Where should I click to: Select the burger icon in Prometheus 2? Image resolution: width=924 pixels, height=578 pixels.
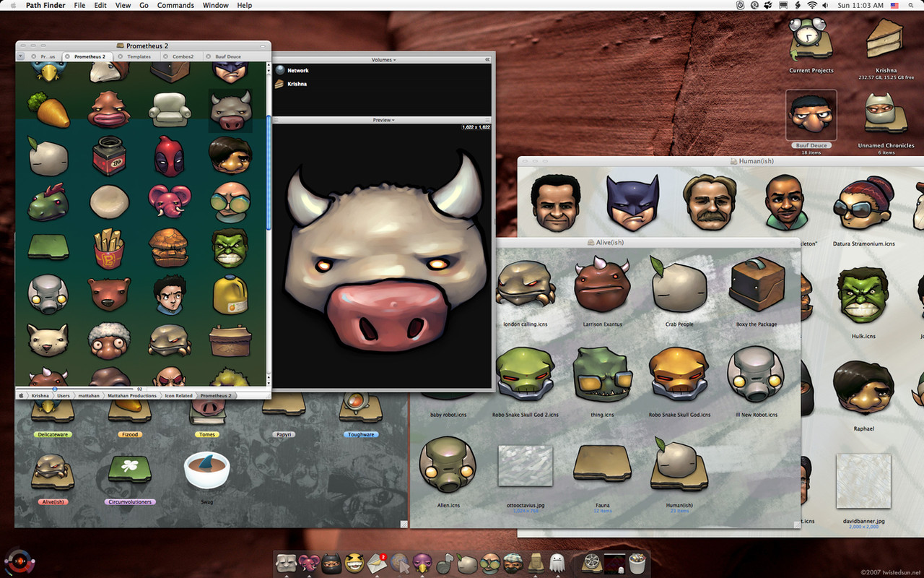170,248
